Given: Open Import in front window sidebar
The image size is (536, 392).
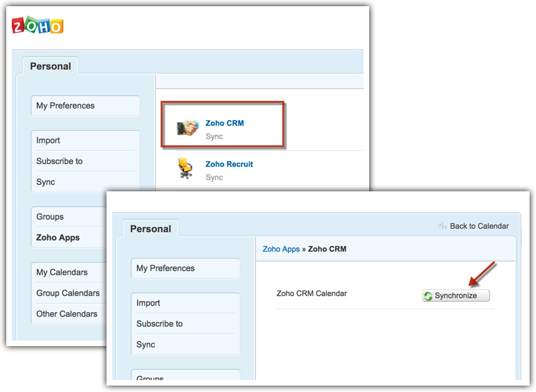Looking at the screenshot, I should (x=186, y=303).
